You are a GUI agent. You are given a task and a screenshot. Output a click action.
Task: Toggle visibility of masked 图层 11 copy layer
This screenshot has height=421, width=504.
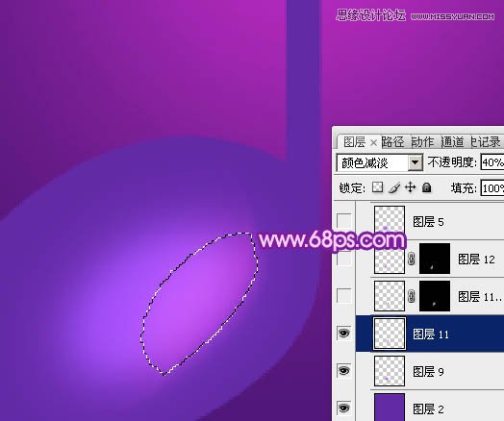point(343,296)
